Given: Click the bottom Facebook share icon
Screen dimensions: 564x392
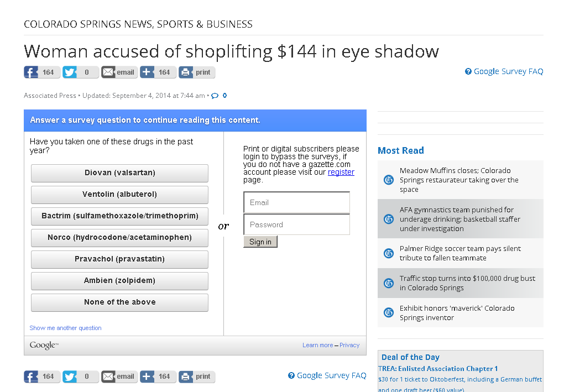Looking at the screenshot, I should pyautogui.click(x=31, y=377).
